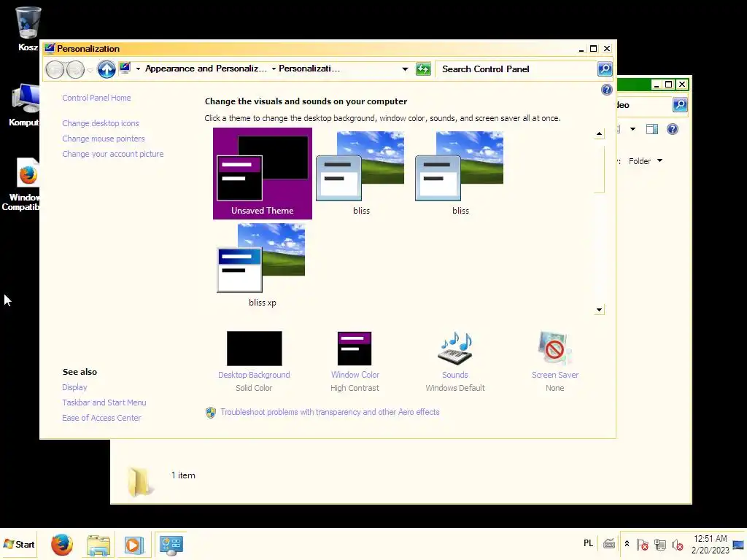Screen dimensions: 747x560
Task: Select the first bliss theme
Action: (361, 174)
